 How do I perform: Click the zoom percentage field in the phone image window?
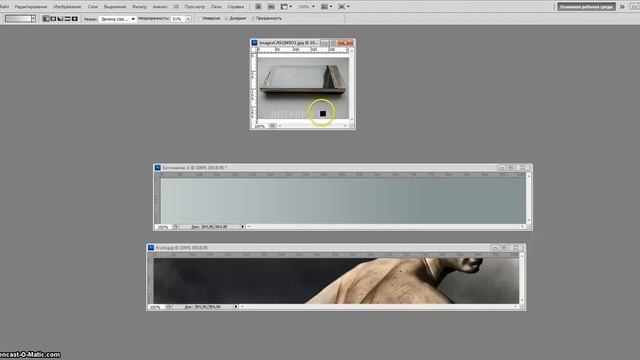260,127
